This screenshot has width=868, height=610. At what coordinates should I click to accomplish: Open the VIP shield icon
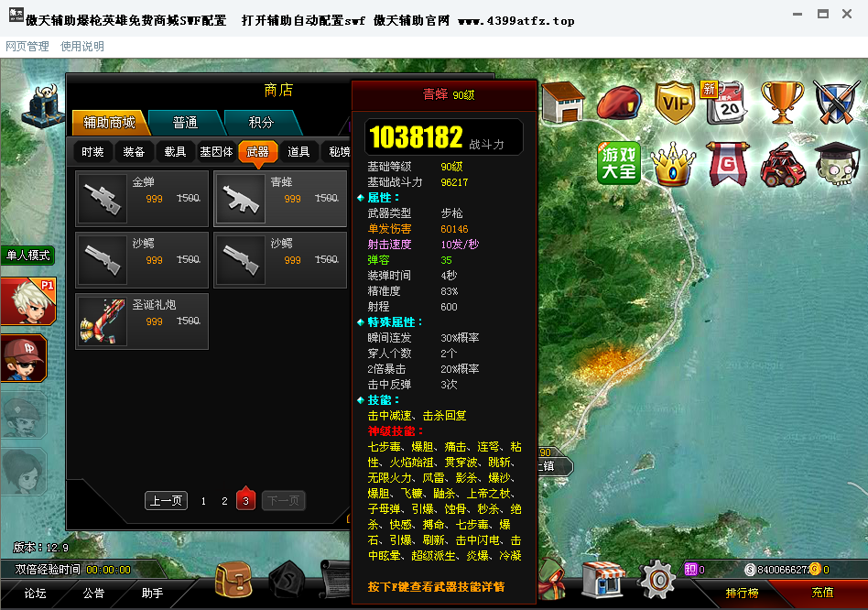[x=675, y=103]
